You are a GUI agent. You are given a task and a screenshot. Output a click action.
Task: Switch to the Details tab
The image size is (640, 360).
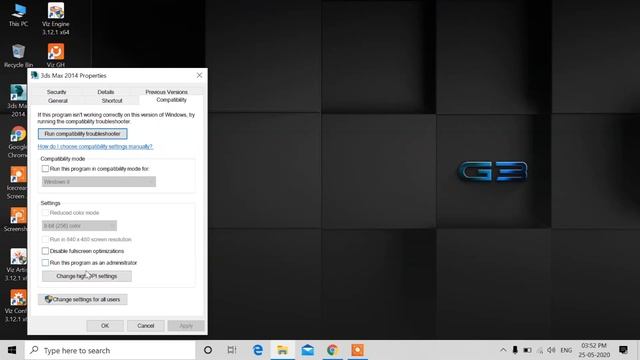[106, 92]
